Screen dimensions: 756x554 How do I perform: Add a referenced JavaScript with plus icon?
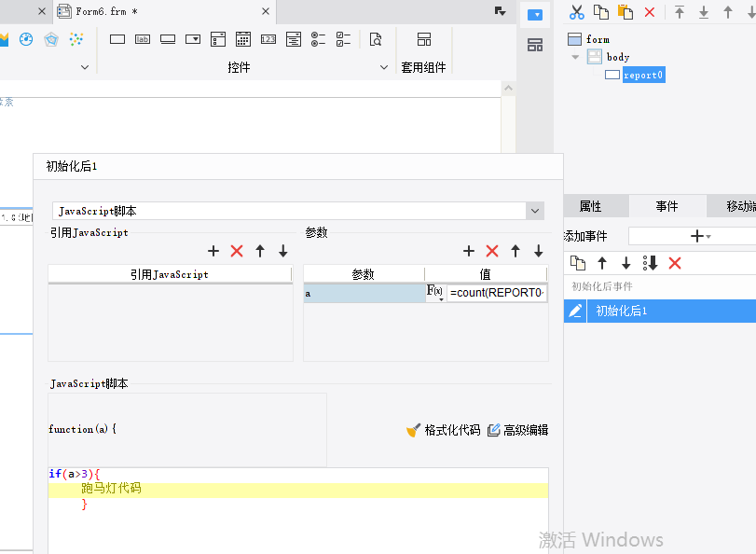pyautogui.click(x=213, y=251)
